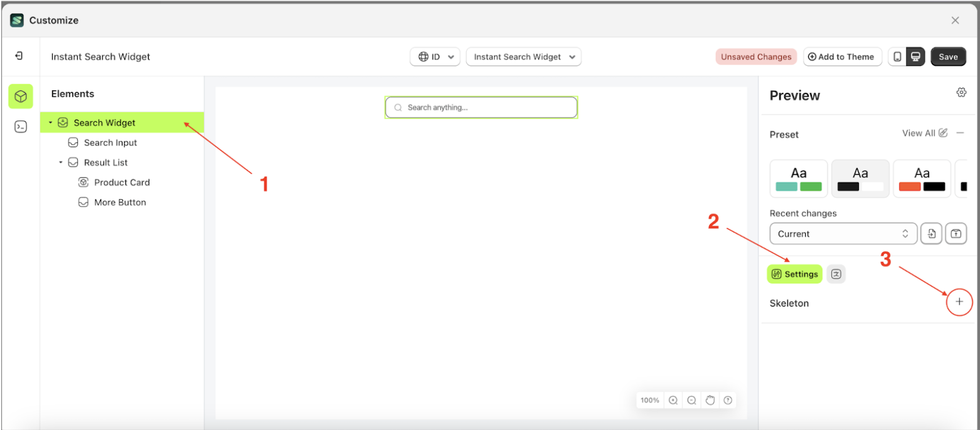Image resolution: width=980 pixels, height=430 pixels.
Task: Select the Elements panel cube icon
Action: [x=20, y=97]
